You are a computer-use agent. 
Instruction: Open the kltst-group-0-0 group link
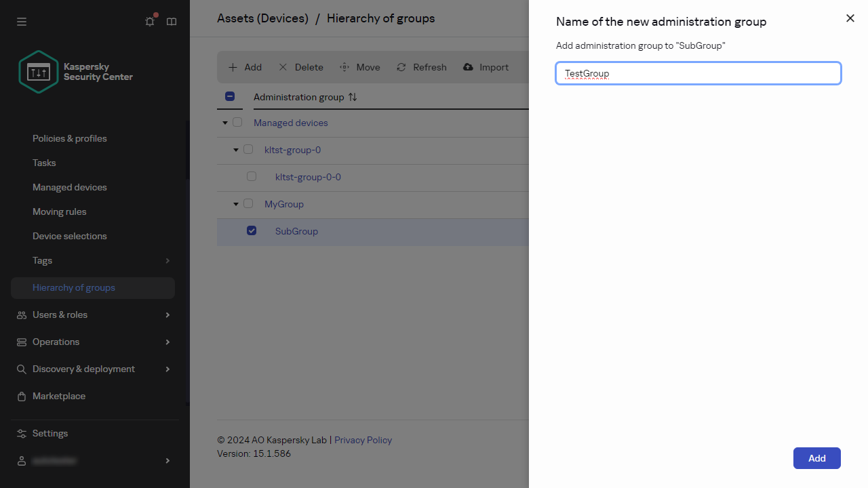309,177
